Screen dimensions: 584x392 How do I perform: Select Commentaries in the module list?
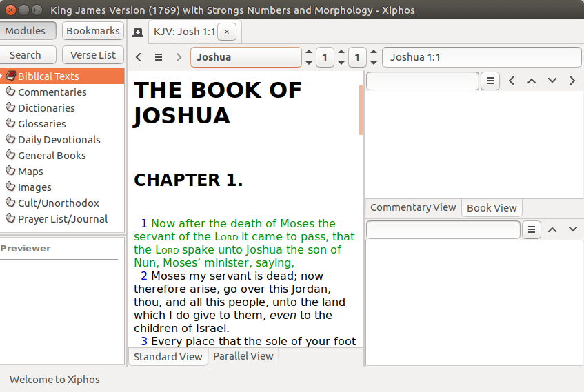click(52, 92)
